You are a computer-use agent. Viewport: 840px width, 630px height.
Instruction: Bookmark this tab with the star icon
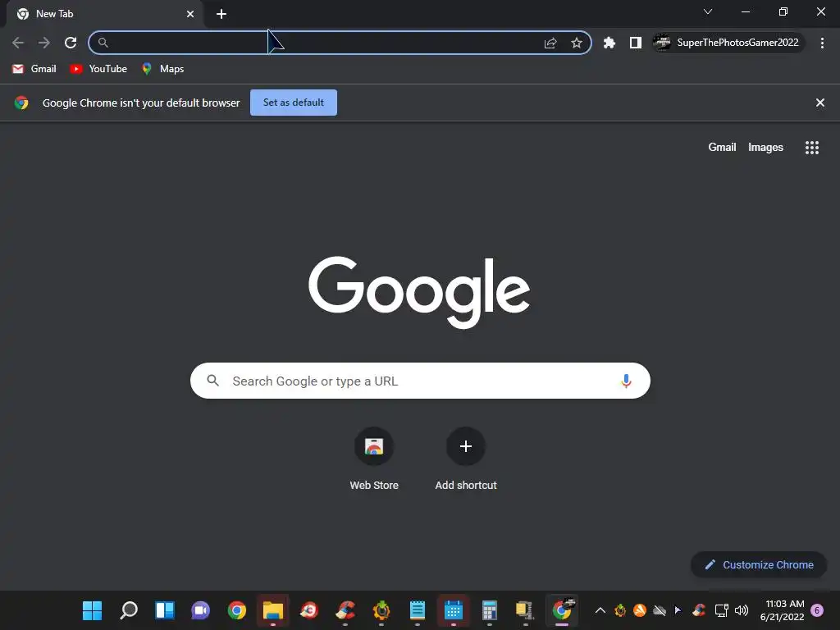click(577, 43)
